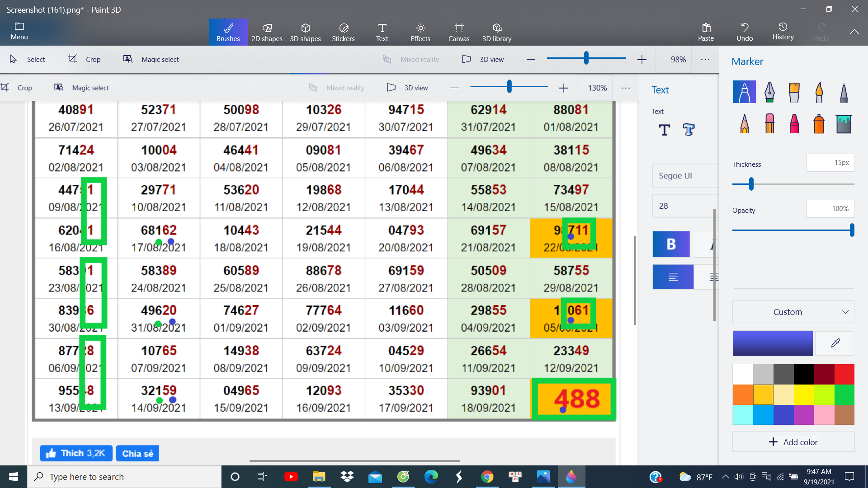Open the more options ellipsis menu
This screenshot has height=488, width=868.
(x=705, y=59)
